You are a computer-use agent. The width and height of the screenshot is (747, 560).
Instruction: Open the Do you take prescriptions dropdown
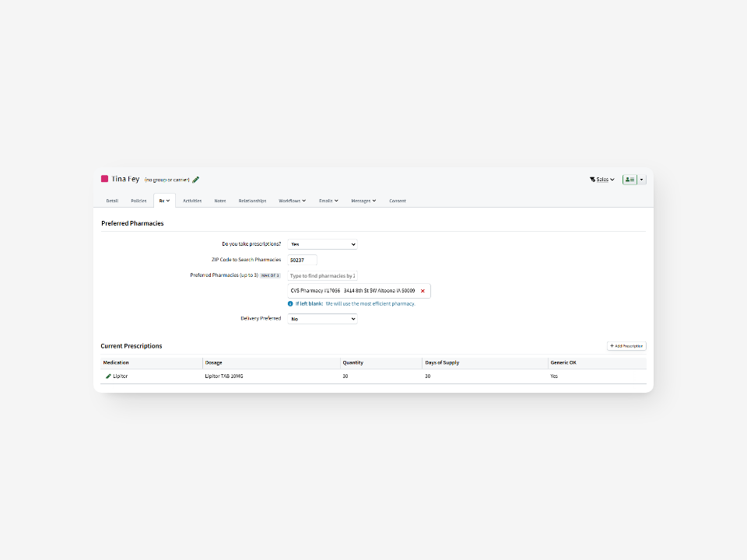coord(322,244)
